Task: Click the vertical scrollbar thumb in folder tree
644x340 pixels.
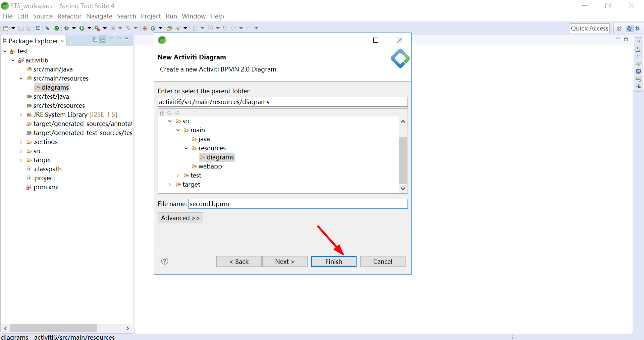Action: [403, 160]
